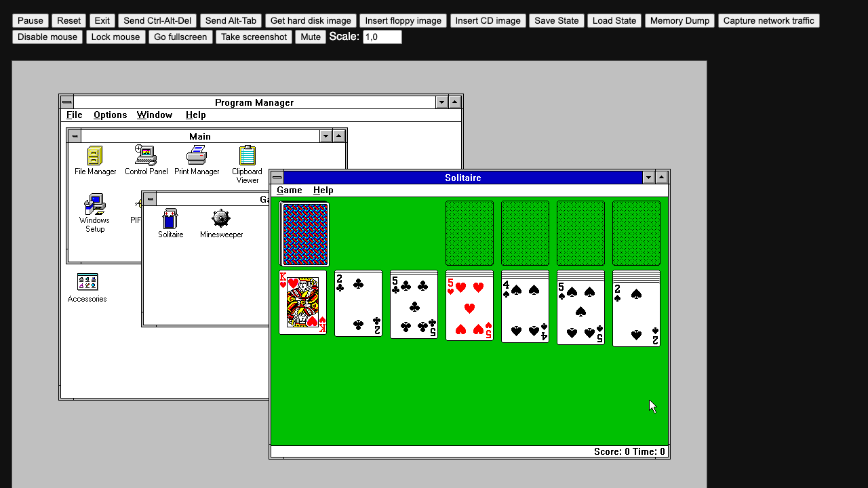Open Program Manager Options menu
The height and width of the screenshot is (488, 868).
[111, 115]
